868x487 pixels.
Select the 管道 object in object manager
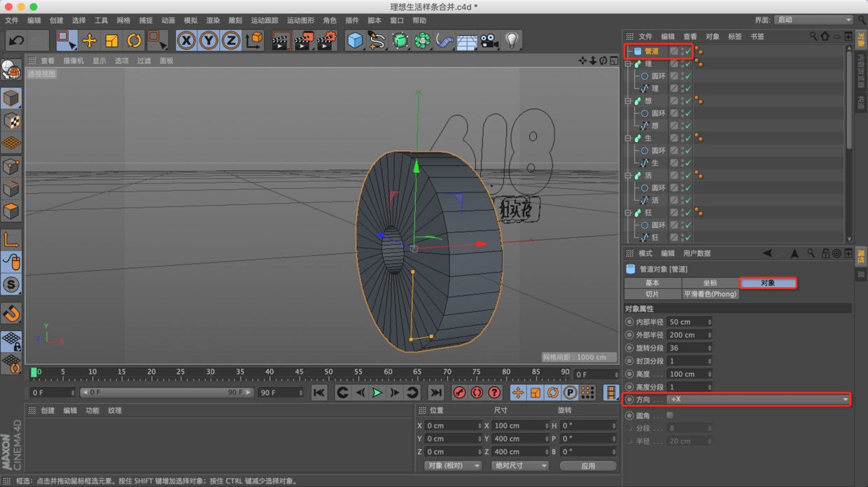[x=652, y=51]
